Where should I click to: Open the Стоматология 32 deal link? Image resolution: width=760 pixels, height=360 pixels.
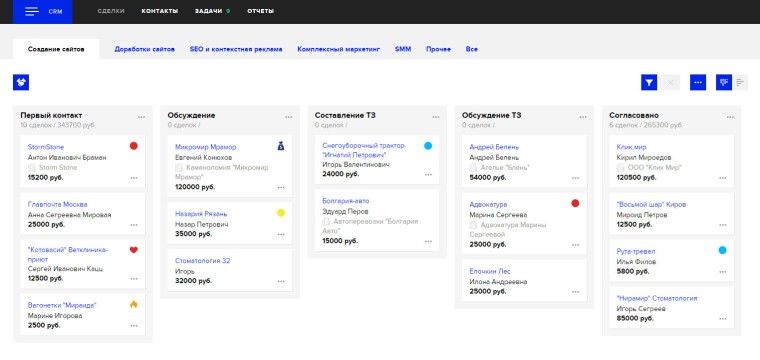coord(203,261)
